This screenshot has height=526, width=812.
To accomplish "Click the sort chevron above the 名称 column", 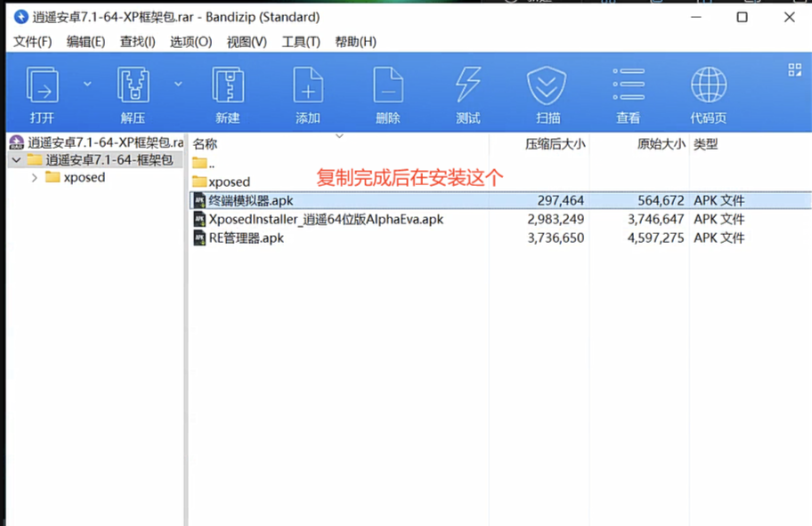I will 339,136.
